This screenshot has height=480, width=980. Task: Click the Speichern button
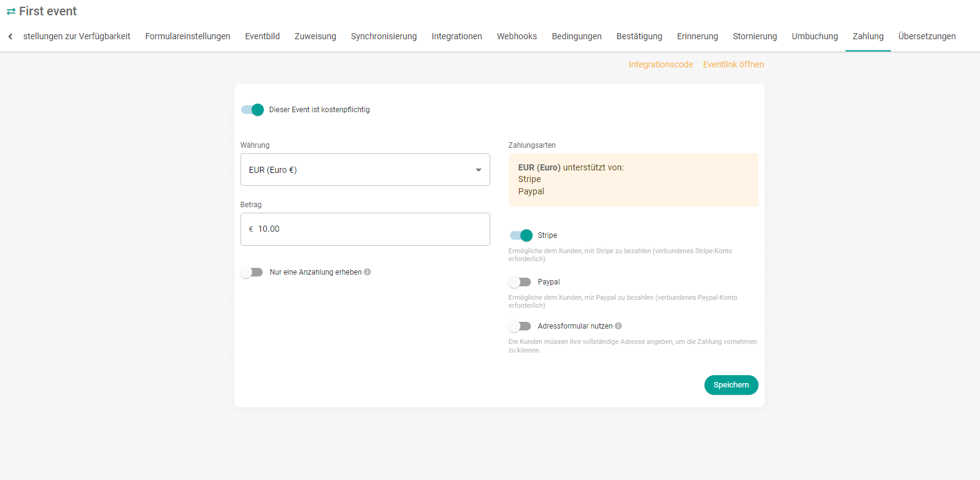click(731, 385)
